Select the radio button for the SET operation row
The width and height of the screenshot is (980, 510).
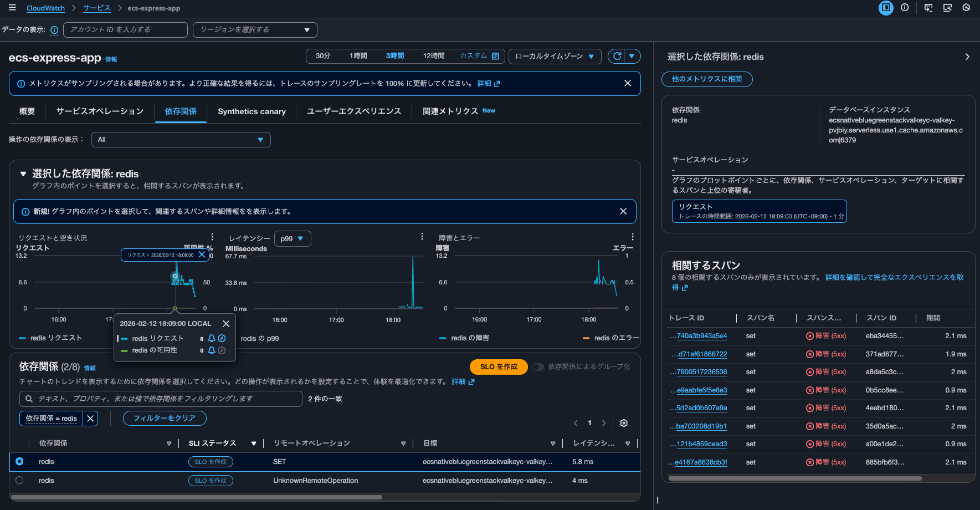(x=19, y=461)
